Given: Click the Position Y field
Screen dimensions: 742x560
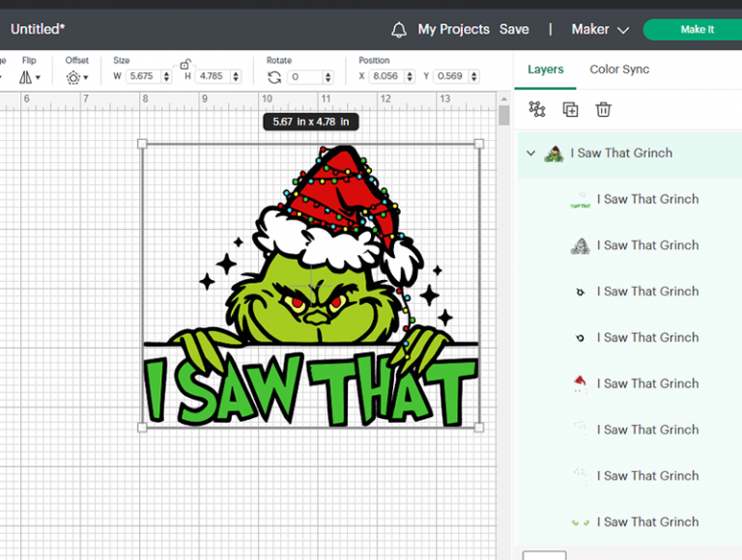Looking at the screenshot, I should click(450, 76).
